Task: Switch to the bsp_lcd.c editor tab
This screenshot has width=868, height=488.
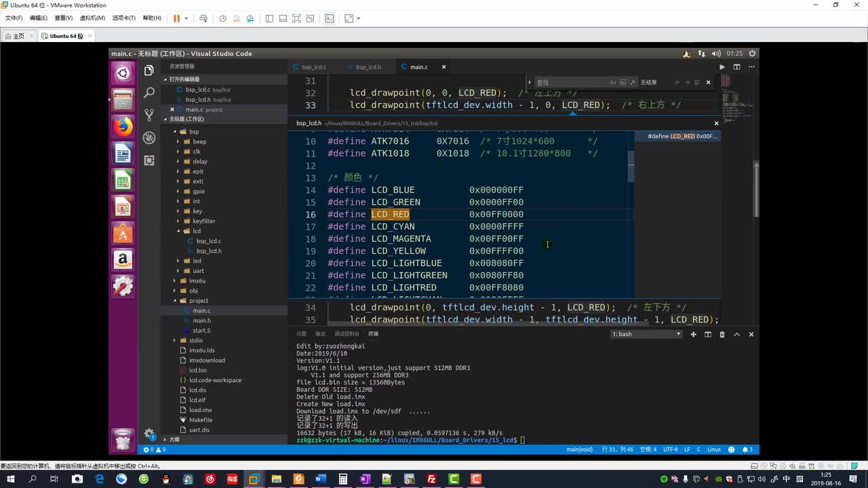Action: point(314,67)
